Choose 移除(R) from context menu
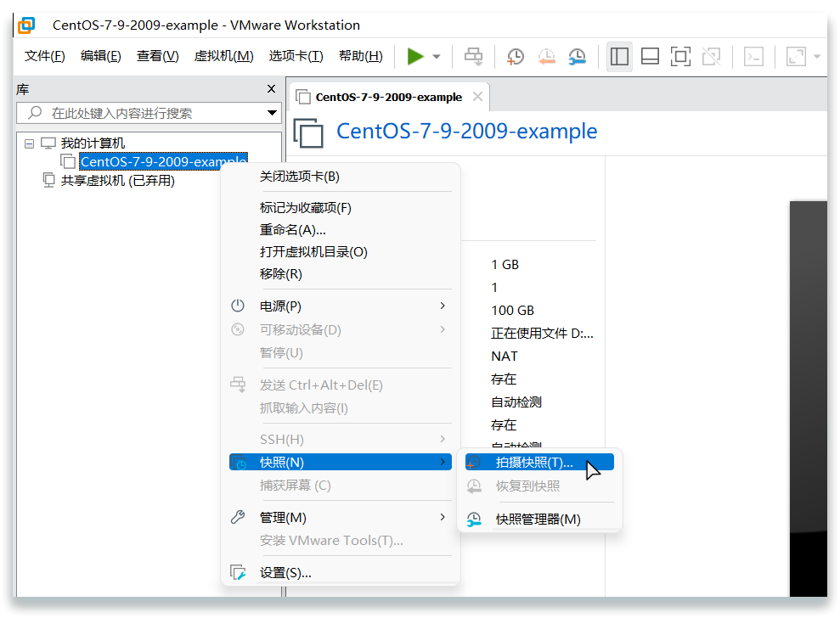Viewport: 840px width, 618px height. [x=341, y=273]
